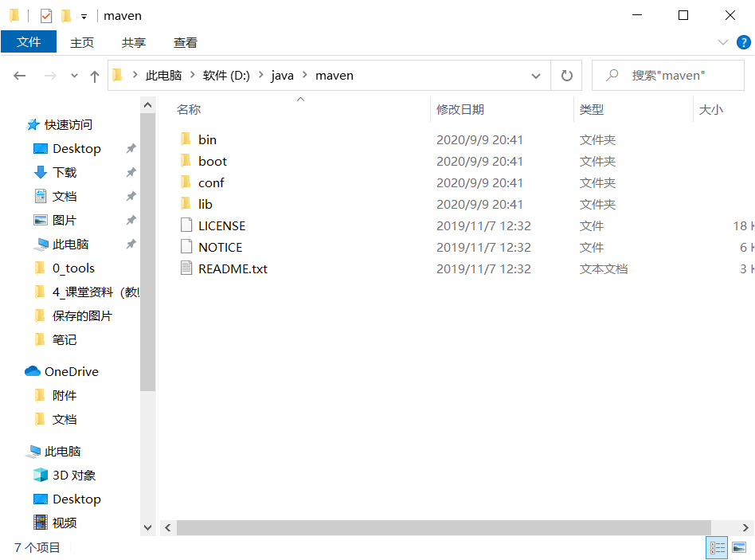755x560 pixels.
Task: Select the bin folder
Action: (x=208, y=139)
